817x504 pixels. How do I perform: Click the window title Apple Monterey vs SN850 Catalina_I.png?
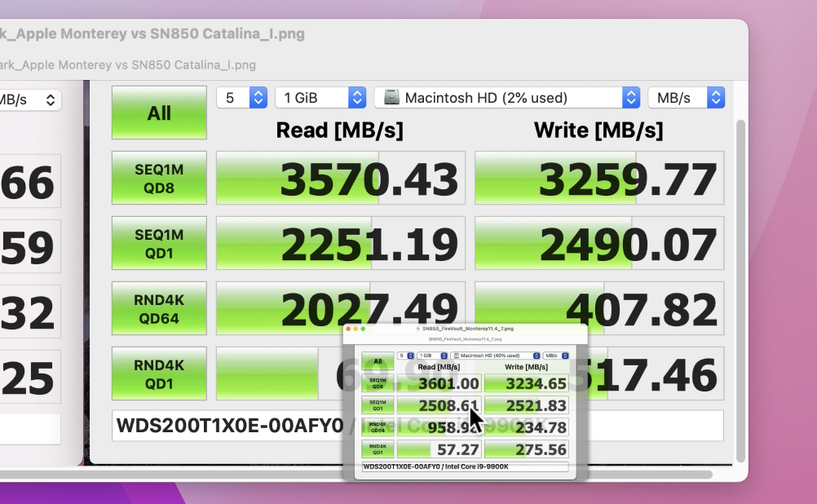[152, 34]
